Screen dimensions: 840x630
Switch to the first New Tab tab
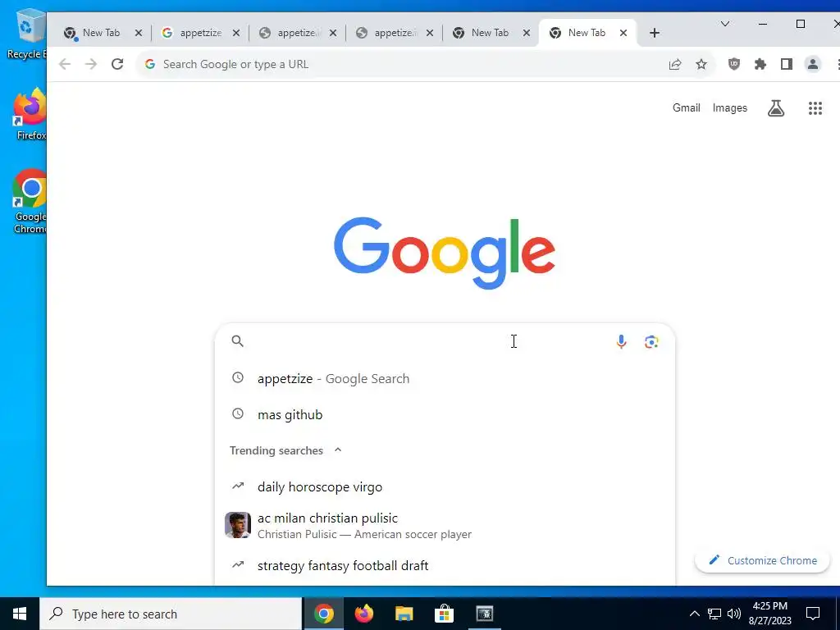coord(101,33)
